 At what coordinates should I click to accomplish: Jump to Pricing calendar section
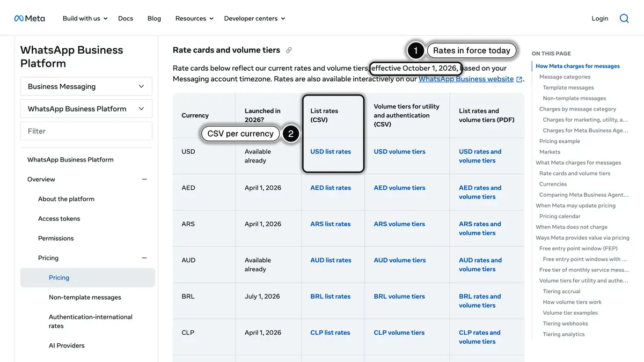[560, 217]
